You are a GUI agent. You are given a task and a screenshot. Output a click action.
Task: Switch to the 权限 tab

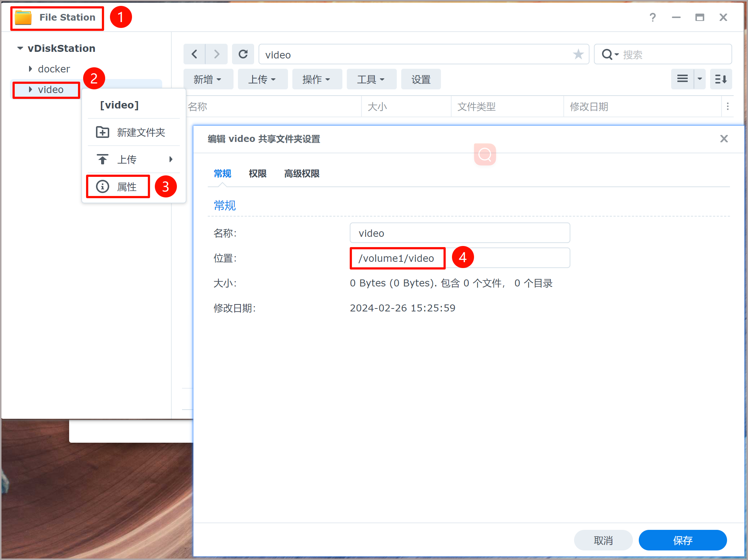click(x=257, y=174)
